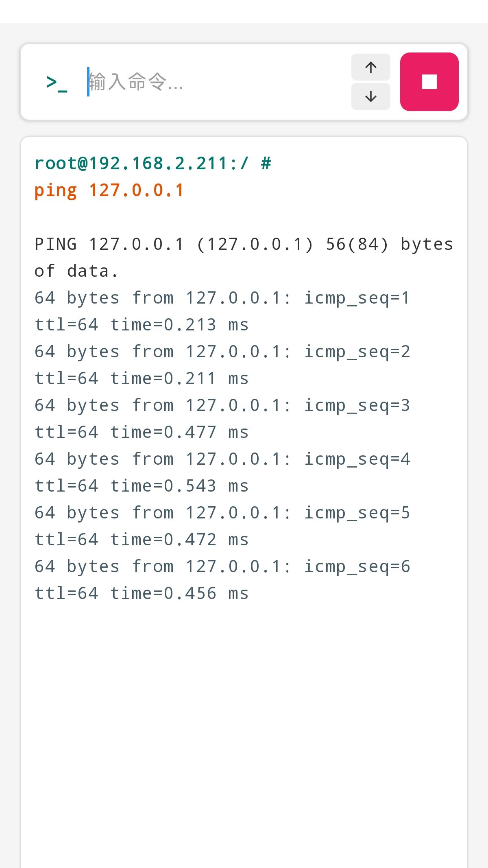Stop the running ping command
The width and height of the screenshot is (488, 868).
click(429, 82)
